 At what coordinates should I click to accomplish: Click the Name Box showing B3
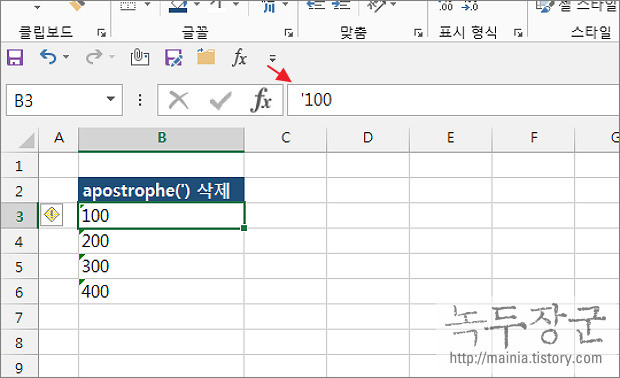point(55,100)
